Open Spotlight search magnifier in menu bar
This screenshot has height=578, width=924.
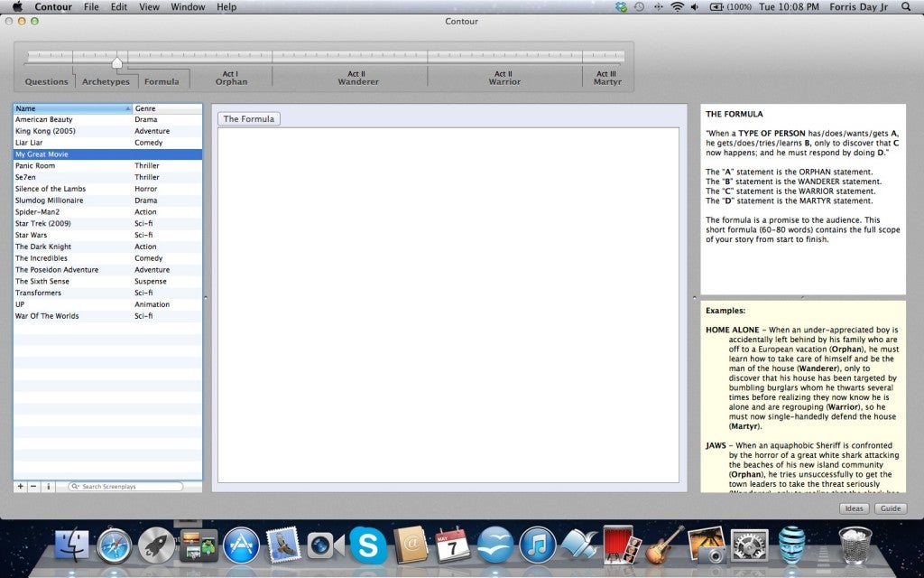pos(906,7)
